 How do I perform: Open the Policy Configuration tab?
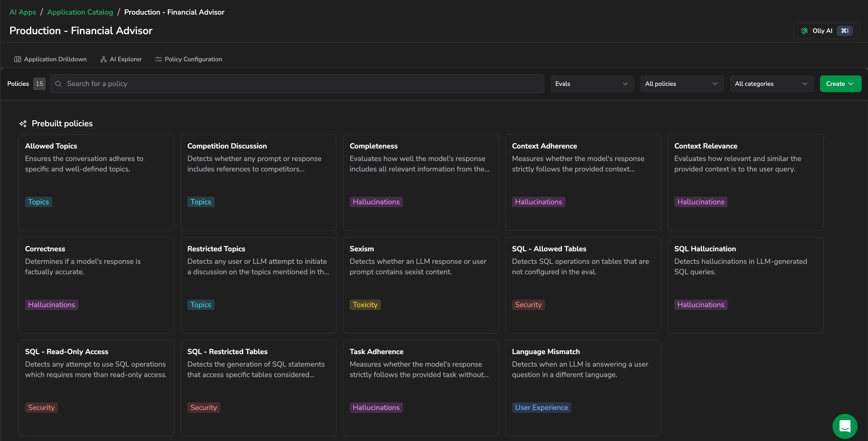(188, 59)
